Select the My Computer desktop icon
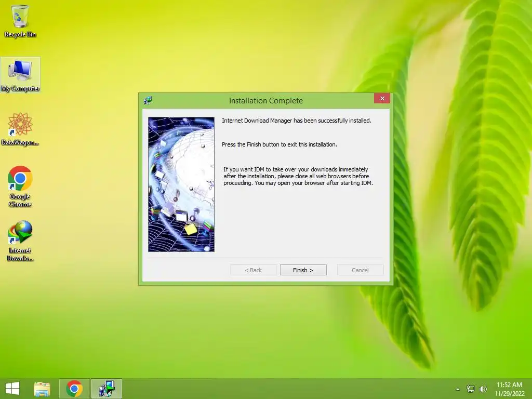The image size is (532, 399). pos(20,75)
